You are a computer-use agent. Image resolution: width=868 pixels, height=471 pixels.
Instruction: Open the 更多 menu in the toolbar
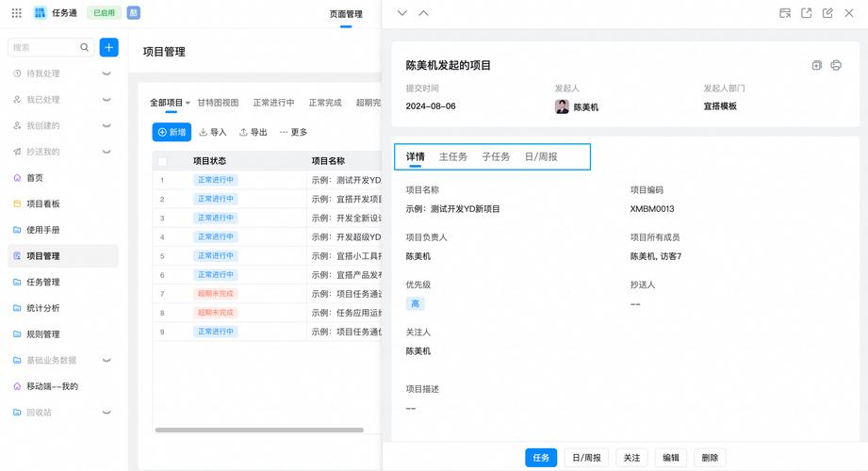point(293,132)
